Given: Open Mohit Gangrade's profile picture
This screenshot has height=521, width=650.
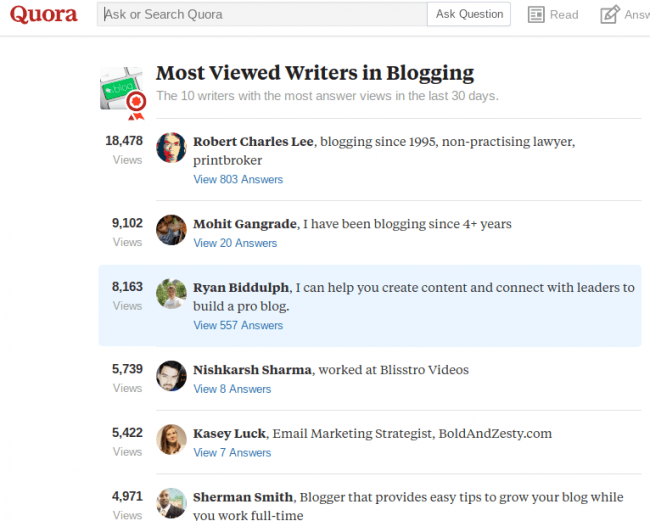Looking at the screenshot, I should [171, 230].
